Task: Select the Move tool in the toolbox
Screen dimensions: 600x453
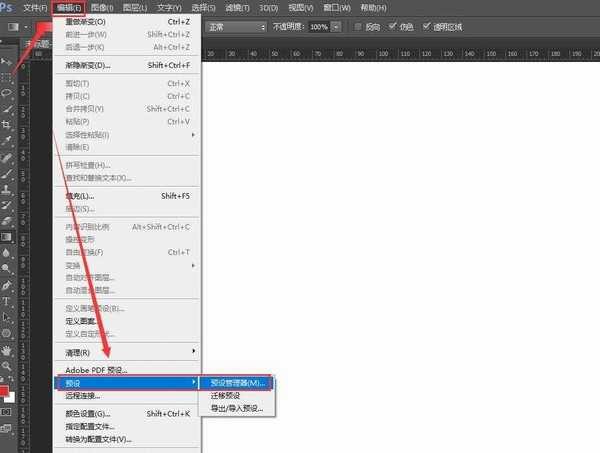Action: pyautogui.click(x=8, y=60)
